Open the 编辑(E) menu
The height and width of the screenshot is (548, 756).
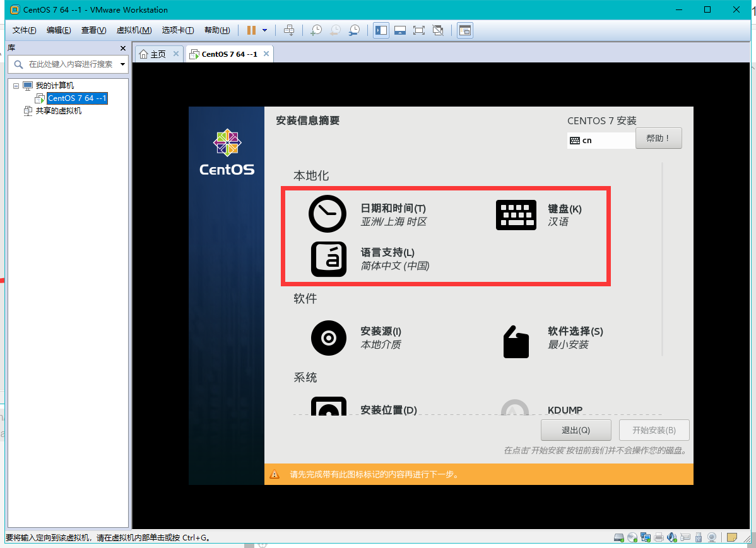(x=59, y=30)
